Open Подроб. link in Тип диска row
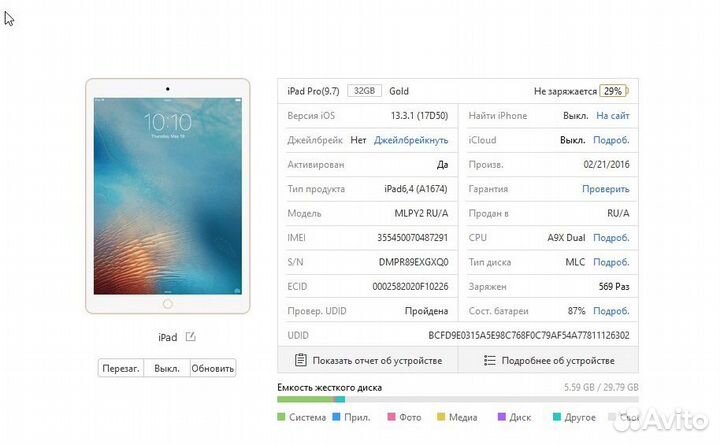 pyautogui.click(x=611, y=262)
